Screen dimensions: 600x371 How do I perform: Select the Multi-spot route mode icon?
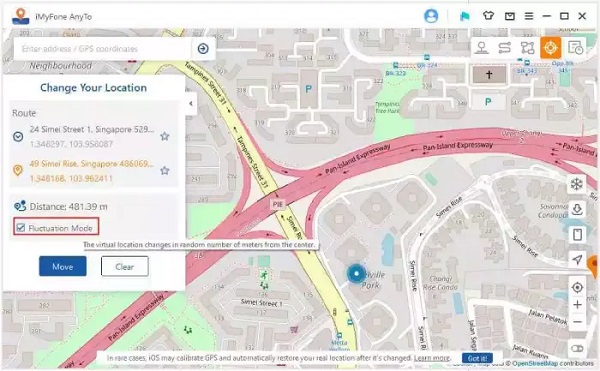click(528, 48)
